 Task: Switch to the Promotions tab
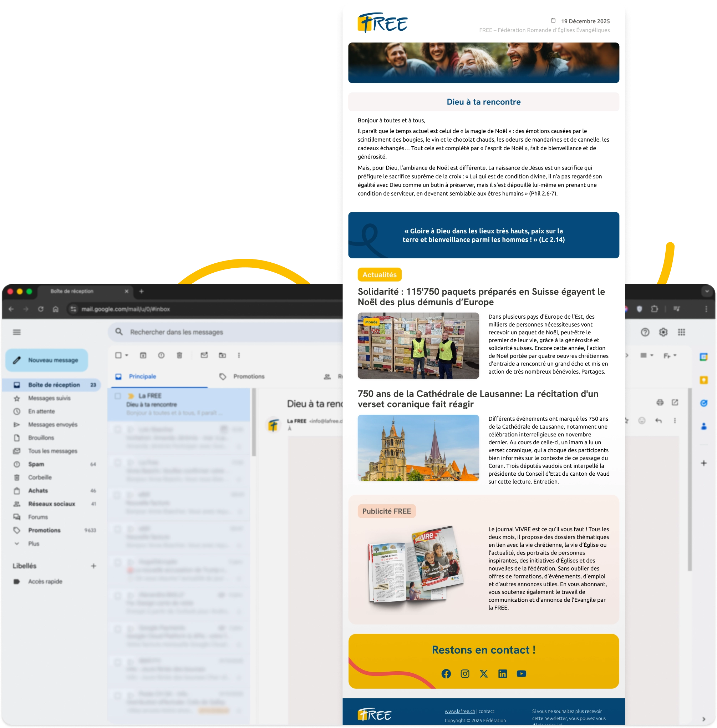249,376
